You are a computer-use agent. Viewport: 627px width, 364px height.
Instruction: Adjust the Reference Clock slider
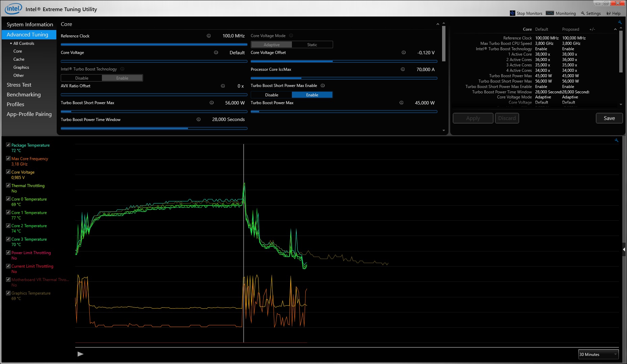click(154, 44)
